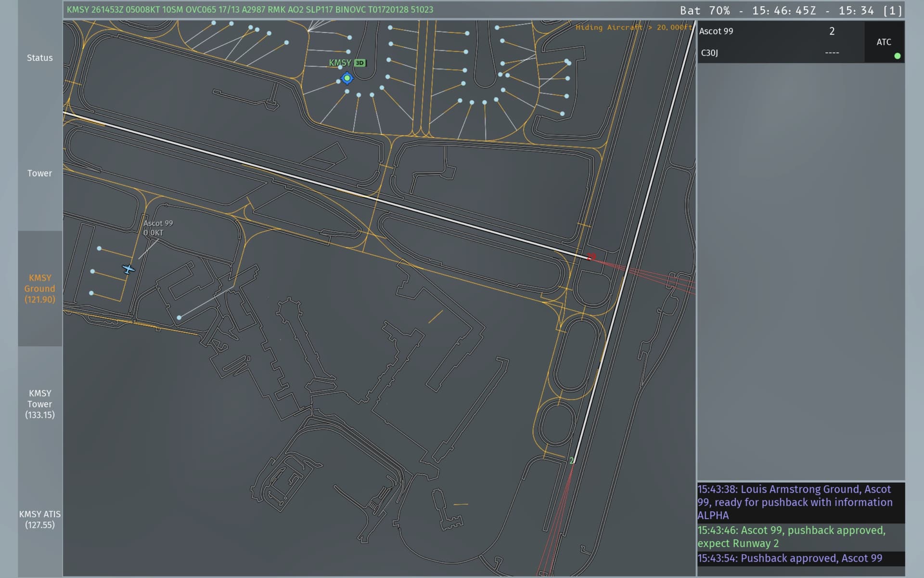The image size is (924, 578).
Task: Click the green runway 2 threshold marker
Action: (x=571, y=460)
